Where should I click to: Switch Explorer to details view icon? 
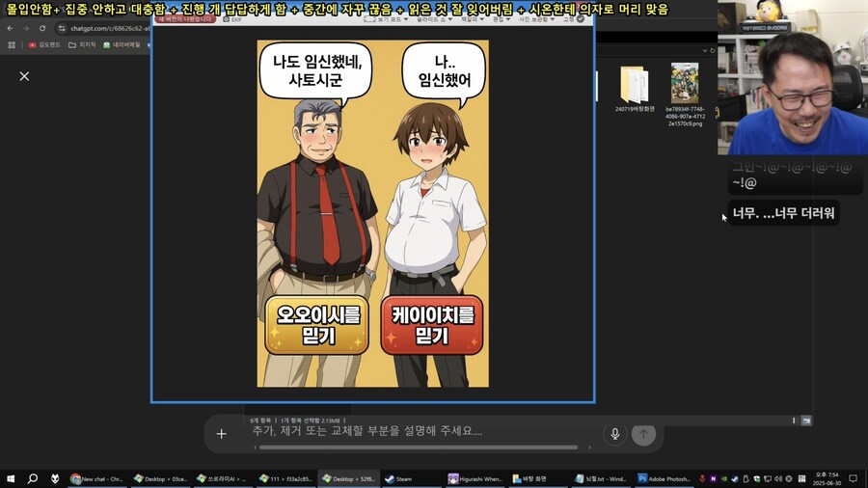[x=794, y=421]
